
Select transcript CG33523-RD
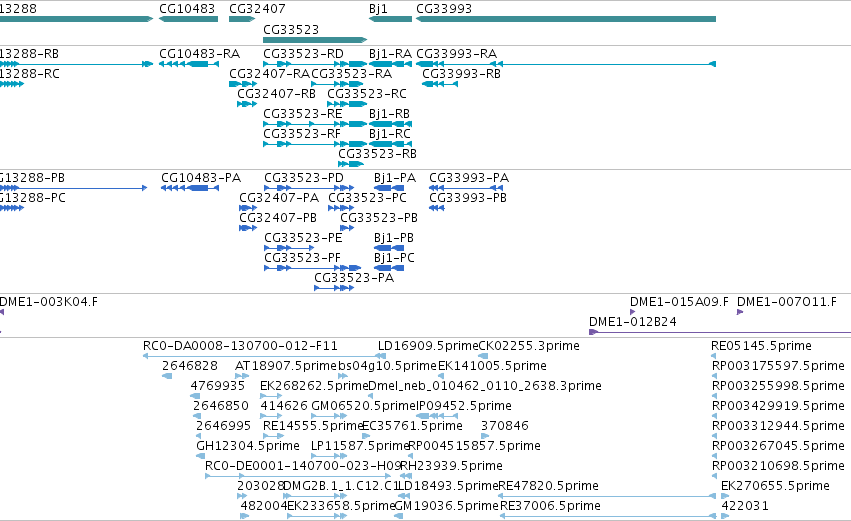[315, 64]
